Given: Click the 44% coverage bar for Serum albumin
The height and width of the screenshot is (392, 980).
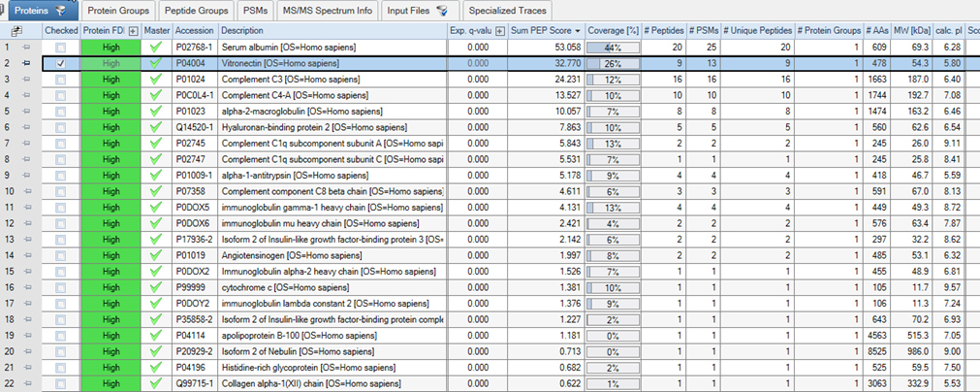Looking at the screenshot, I should [x=613, y=47].
